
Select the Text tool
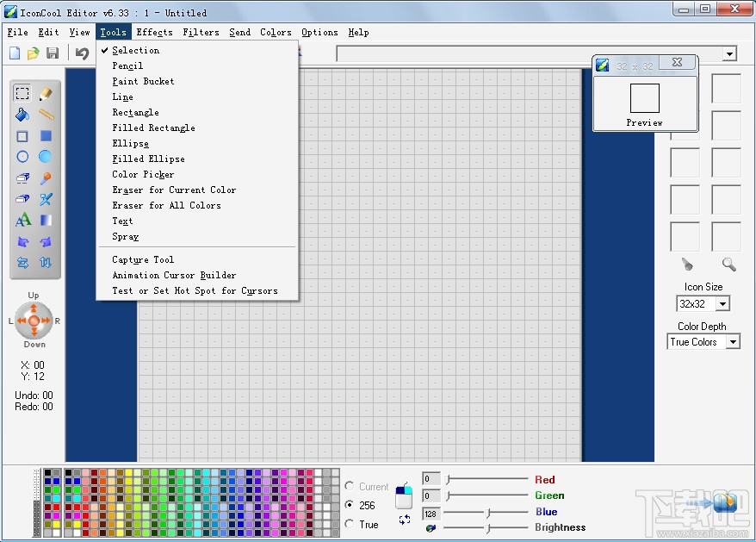(122, 221)
